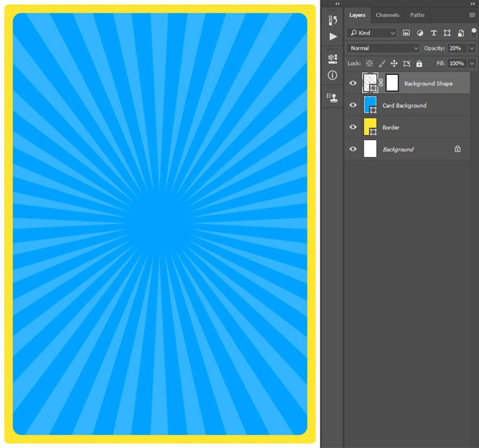Open the Layers panel menu
The image size is (479, 448).
(472, 15)
